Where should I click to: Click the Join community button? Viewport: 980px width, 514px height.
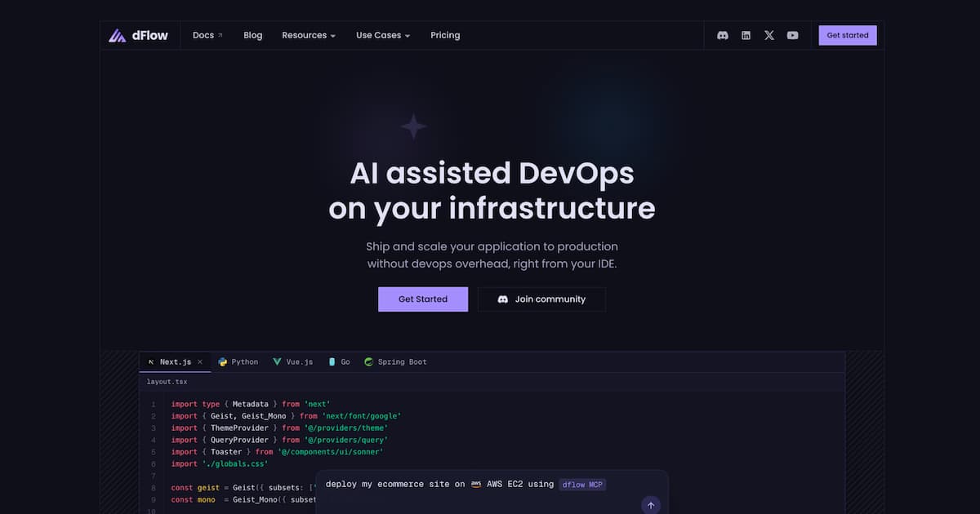coord(541,299)
